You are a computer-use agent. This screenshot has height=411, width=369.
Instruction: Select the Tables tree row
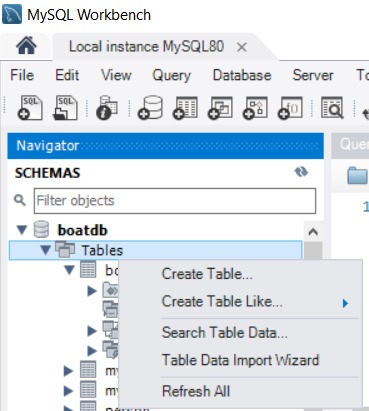[x=156, y=250]
